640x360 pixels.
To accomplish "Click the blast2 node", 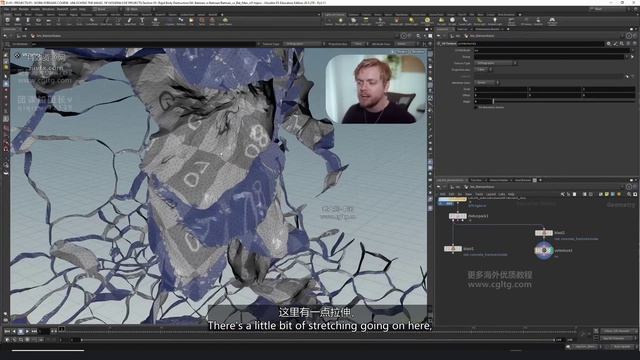I will click(x=544, y=233).
